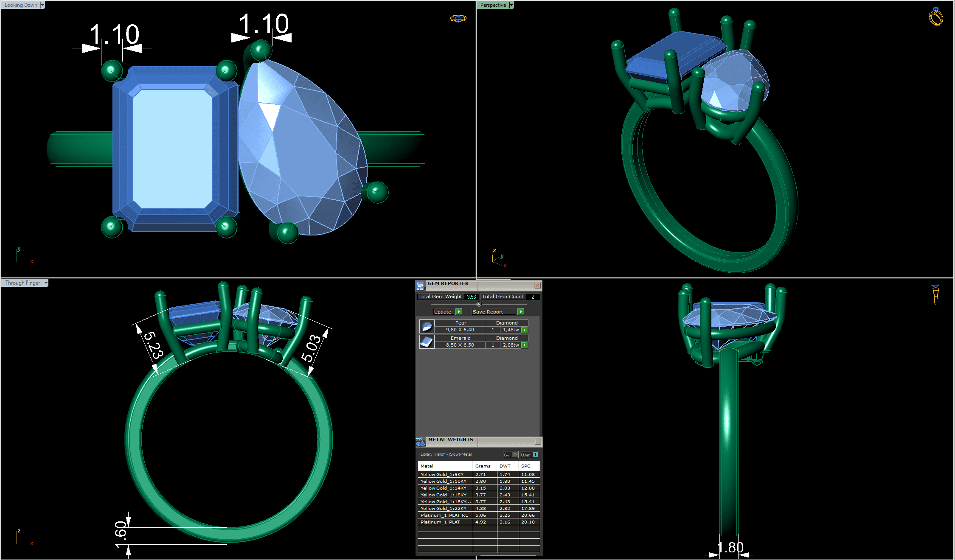Click the Metal Weights scale icon
This screenshot has width=955, height=560.
(x=420, y=442)
